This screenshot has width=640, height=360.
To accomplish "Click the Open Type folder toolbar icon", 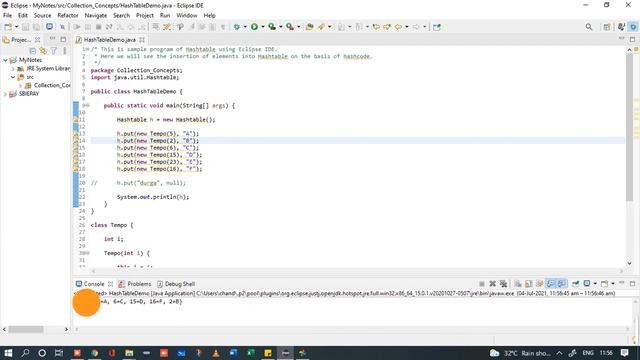I will coord(310,27).
